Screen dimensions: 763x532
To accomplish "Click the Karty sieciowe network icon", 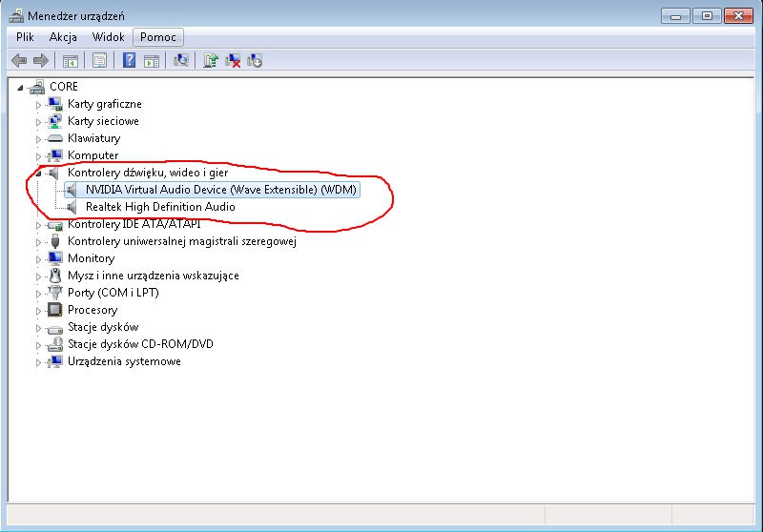I will (x=55, y=120).
